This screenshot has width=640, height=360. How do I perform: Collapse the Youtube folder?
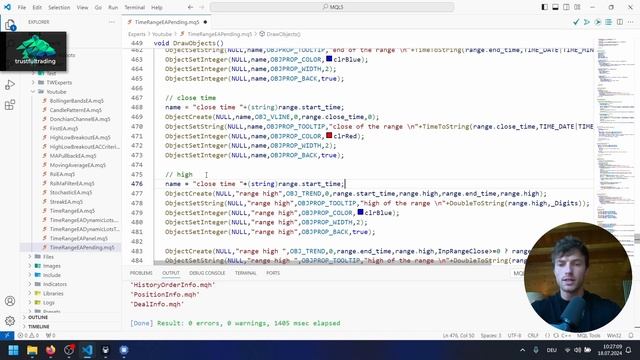click(x=56, y=92)
